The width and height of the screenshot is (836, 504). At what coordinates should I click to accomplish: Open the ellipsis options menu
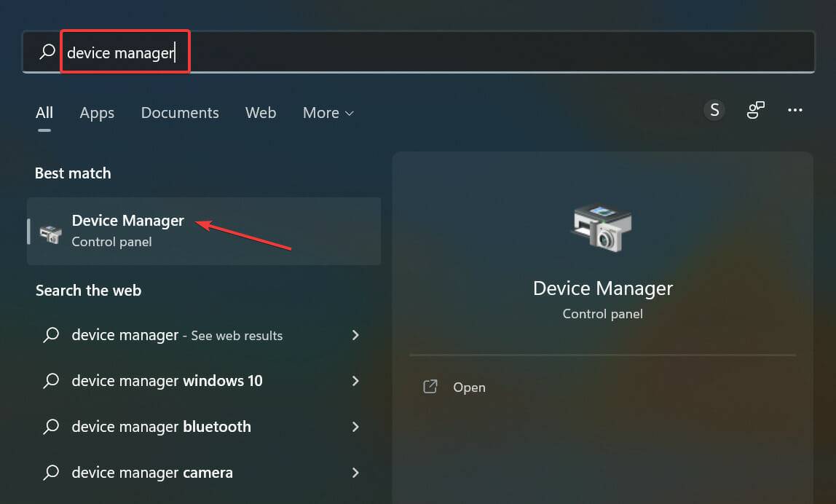click(x=795, y=109)
